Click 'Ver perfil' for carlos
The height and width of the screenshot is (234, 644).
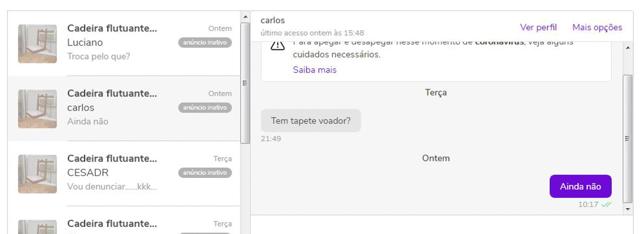(x=538, y=27)
